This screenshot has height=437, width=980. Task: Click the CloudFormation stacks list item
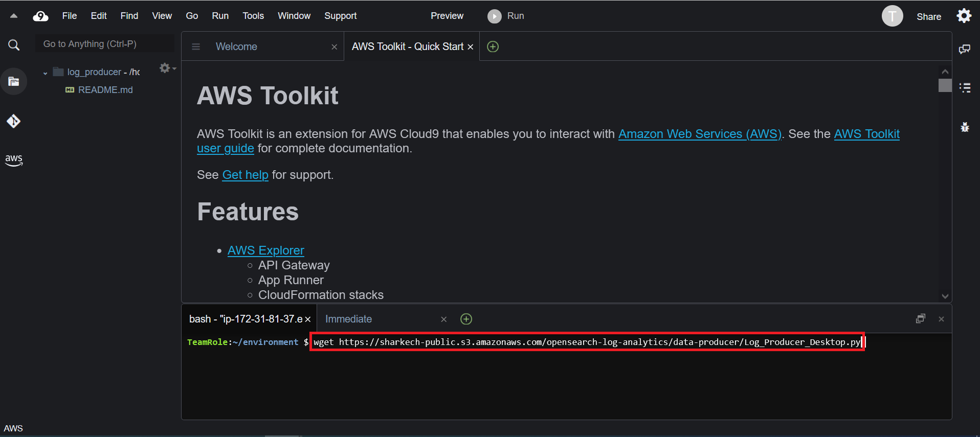tap(321, 295)
